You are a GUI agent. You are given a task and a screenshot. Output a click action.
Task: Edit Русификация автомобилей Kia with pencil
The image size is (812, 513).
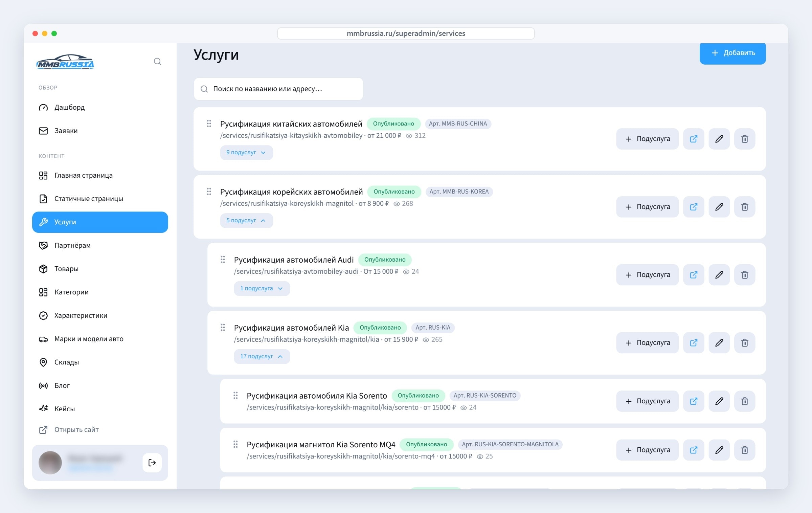(719, 343)
